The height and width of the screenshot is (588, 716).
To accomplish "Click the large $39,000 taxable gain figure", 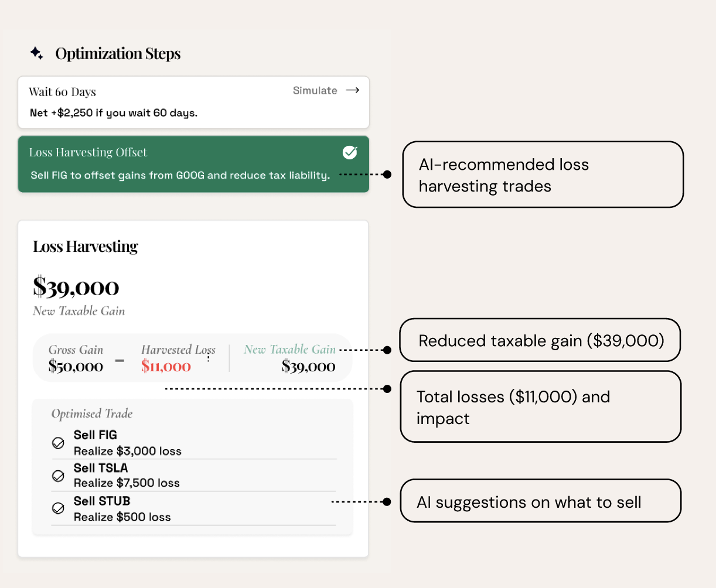I will point(76,286).
